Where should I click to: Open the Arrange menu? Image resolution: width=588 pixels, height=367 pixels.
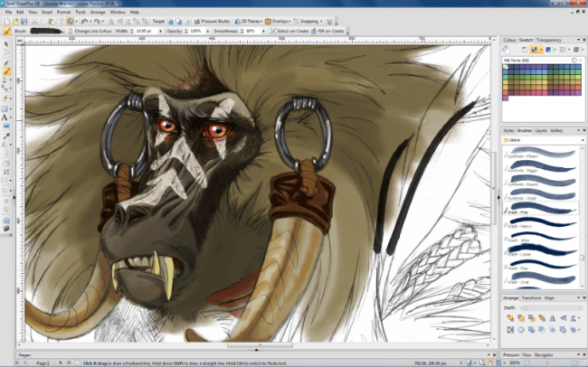click(x=96, y=12)
